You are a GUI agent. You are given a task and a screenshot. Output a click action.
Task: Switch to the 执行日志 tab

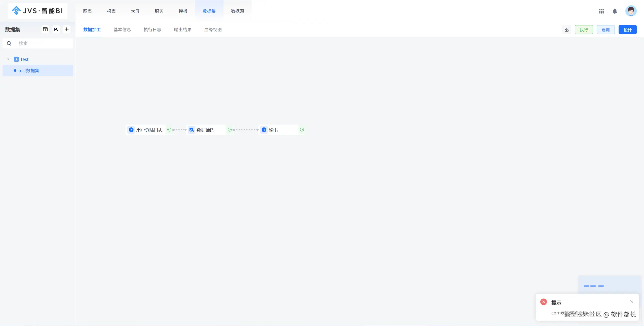[x=152, y=30]
